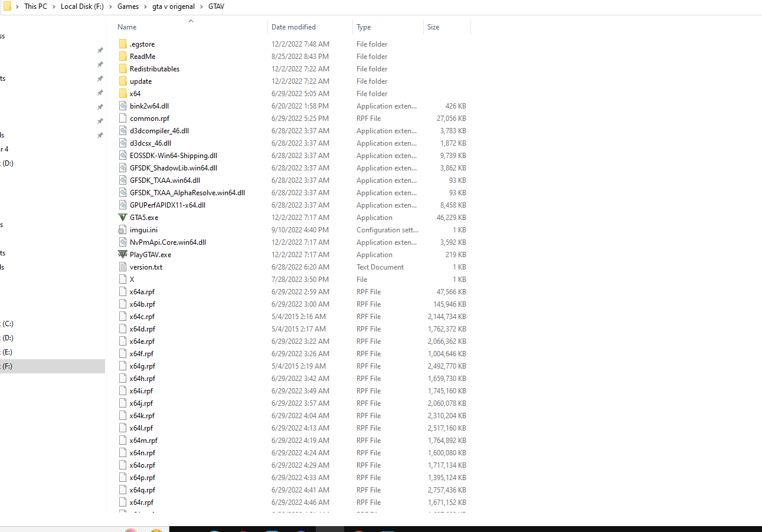Go to Local Disk (F:) breadcrumb
The width and height of the screenshot is (762, 532).
click(x=83, y=6)
